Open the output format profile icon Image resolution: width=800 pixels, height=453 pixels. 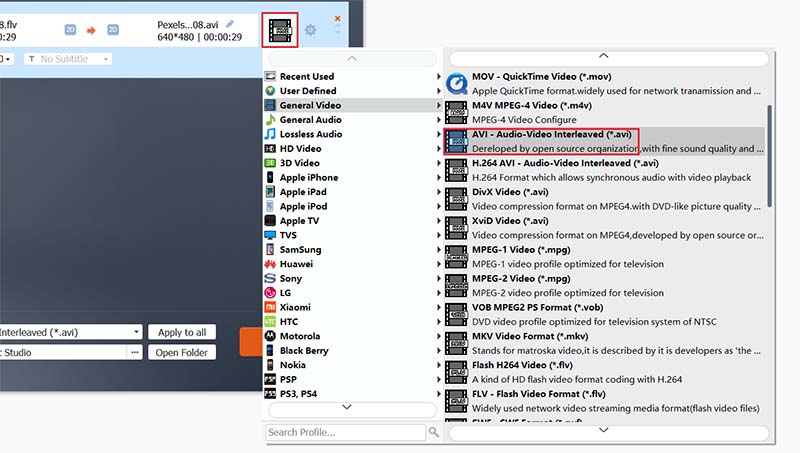pos(280,30)
